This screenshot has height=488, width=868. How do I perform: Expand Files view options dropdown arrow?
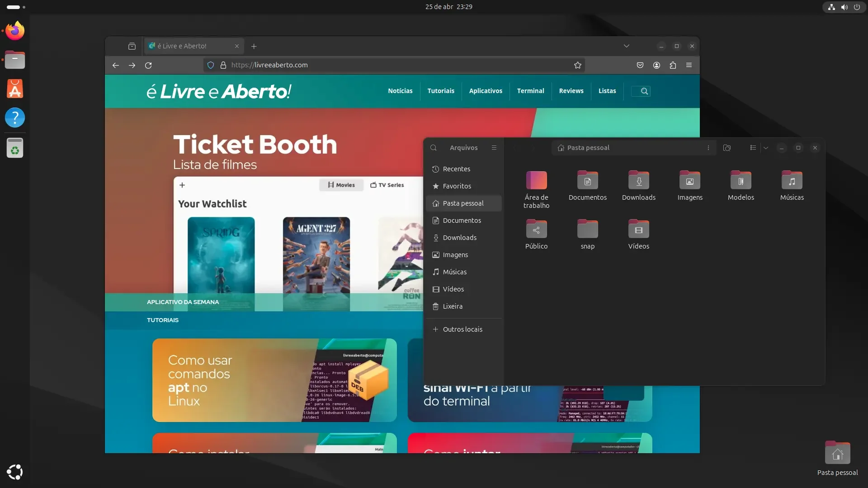pos(766,148)
